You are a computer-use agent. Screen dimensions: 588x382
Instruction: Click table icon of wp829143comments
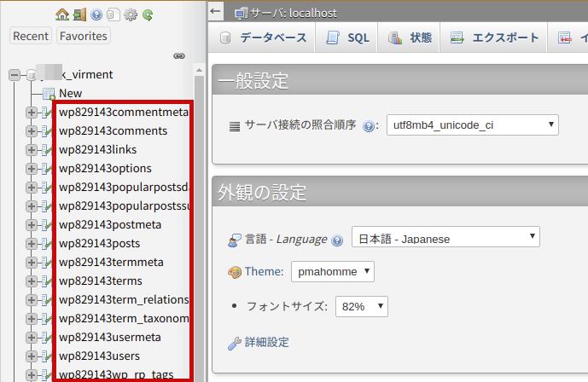(x=46, y=130)
